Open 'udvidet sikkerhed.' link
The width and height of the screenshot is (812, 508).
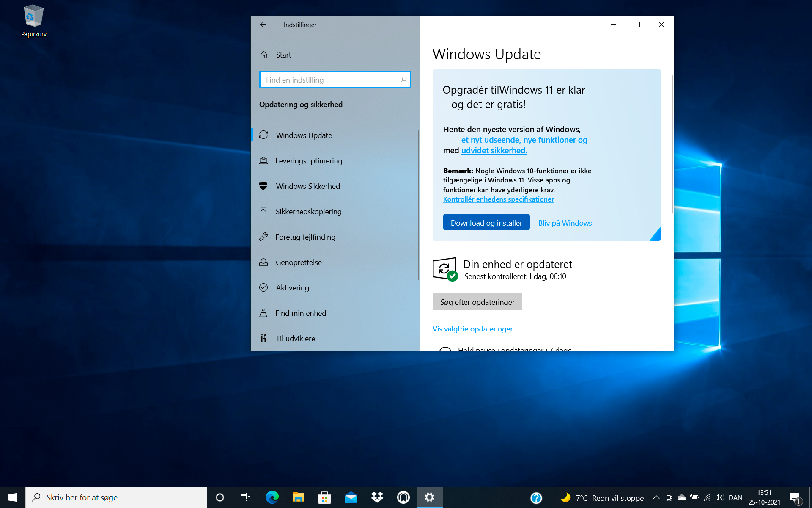point(494,150)
